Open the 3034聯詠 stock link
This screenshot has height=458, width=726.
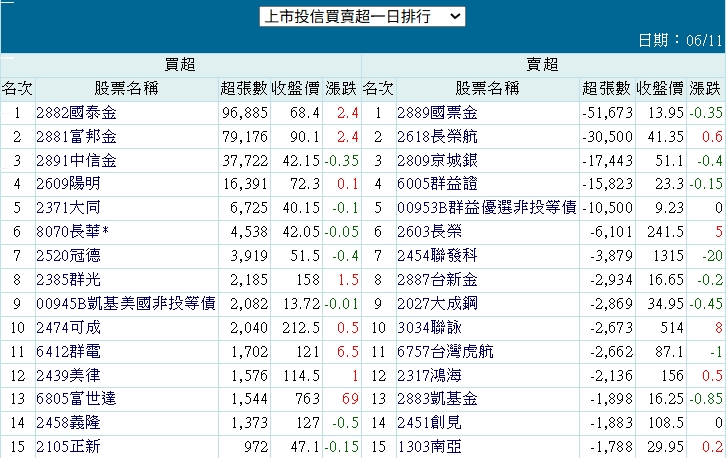tap(429, 327)
